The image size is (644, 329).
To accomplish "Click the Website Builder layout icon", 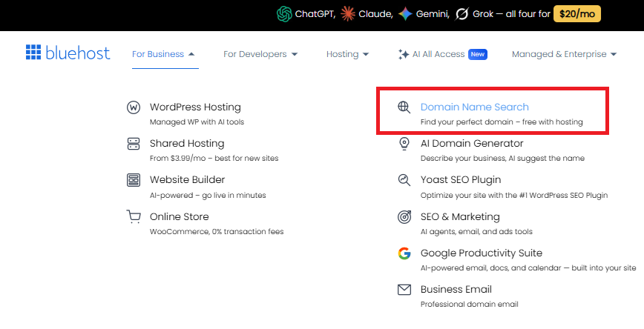I will tap(134, 180).
